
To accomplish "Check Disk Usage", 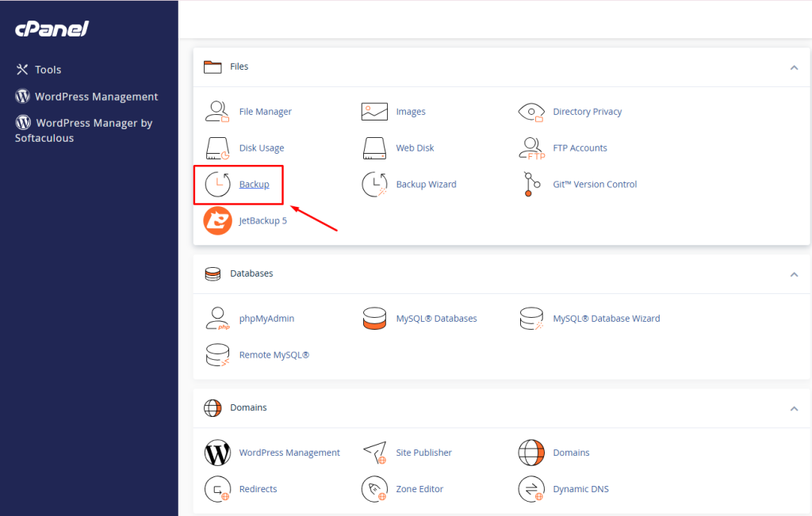I will coord(260,147).
